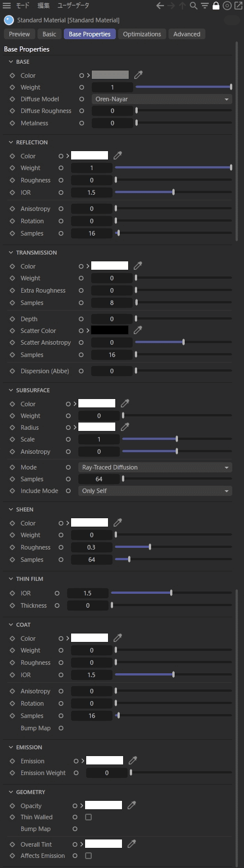The height and width of the screenshot is (868, 244).
Task: Toggle the lock element icon
Action: click(216, 6)
